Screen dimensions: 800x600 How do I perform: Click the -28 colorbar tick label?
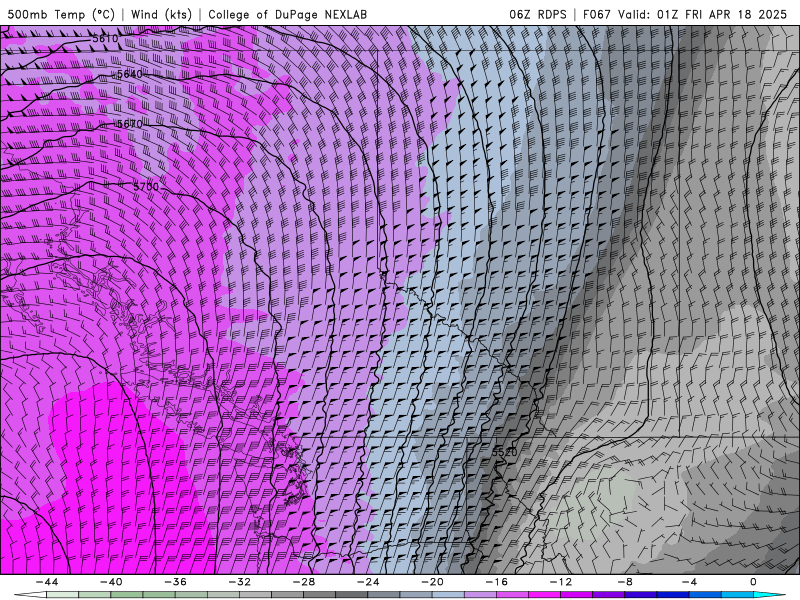[304, 582]
